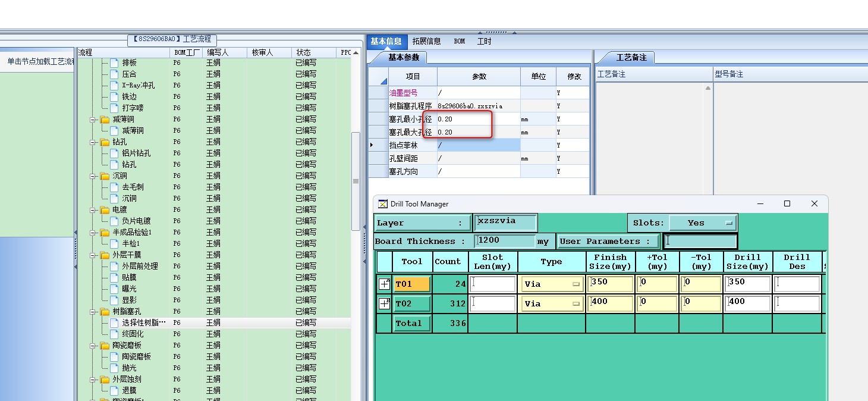
Task: Click the 抛光 document icon
Action: (x=114, y=368)
